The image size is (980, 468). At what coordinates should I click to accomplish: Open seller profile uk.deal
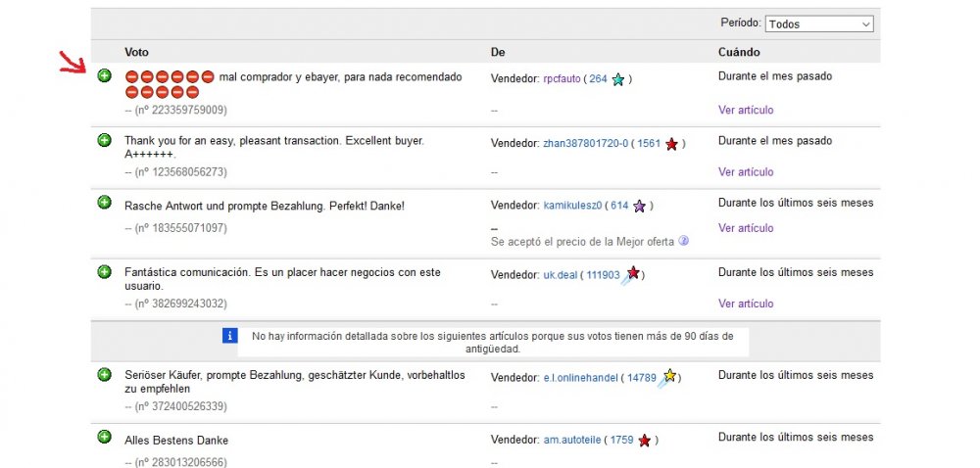coord(560,275)
